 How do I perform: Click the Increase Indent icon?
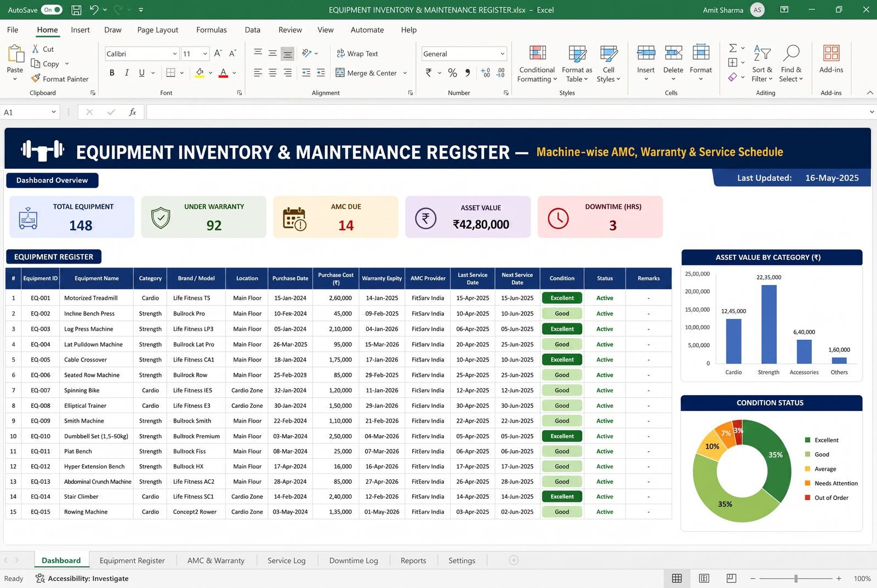321,72
